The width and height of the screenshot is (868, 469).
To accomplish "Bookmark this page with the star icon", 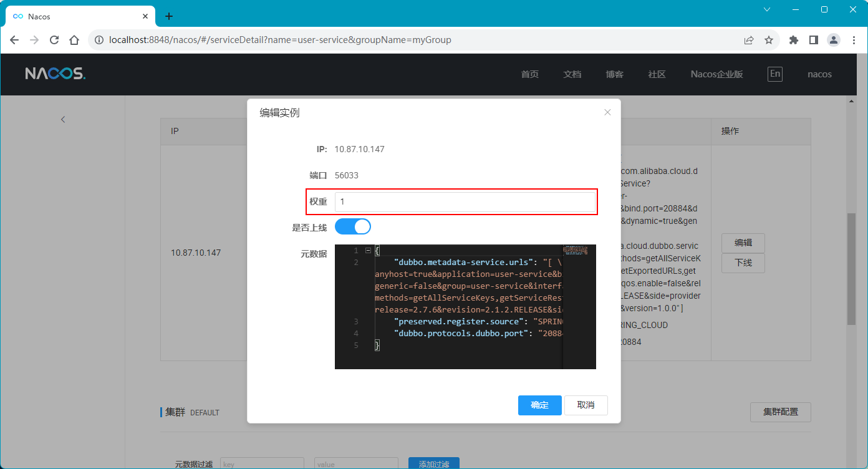I will [769, 40].
